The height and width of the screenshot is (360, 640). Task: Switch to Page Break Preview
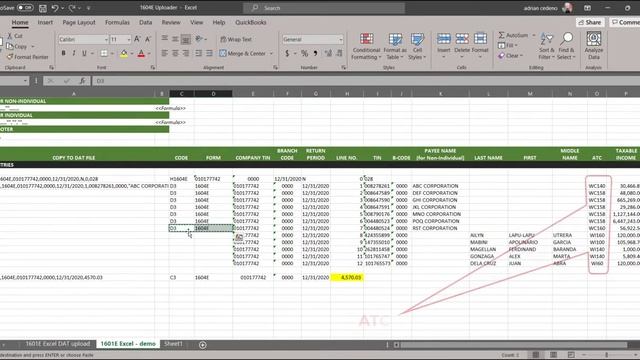(571, 355)
